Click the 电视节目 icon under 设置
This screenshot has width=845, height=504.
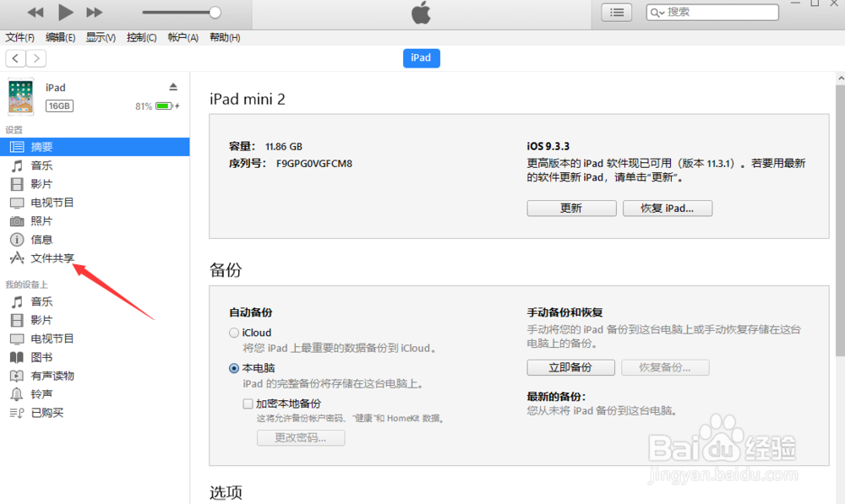[x=17, y=203]
